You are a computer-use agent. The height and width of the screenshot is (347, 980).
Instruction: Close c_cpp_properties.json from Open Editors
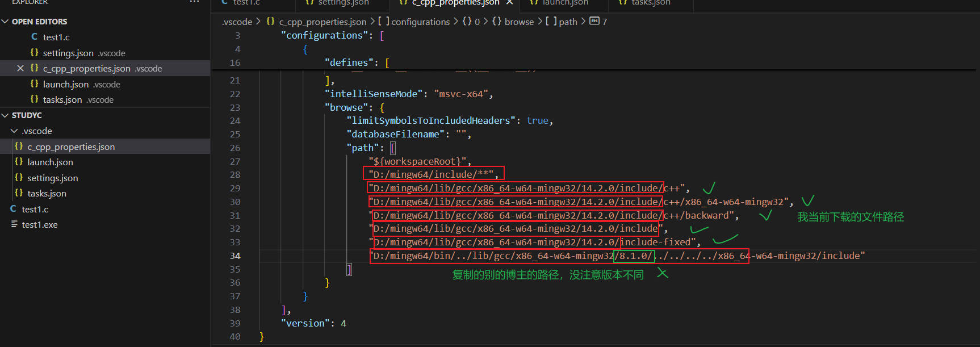20,68
